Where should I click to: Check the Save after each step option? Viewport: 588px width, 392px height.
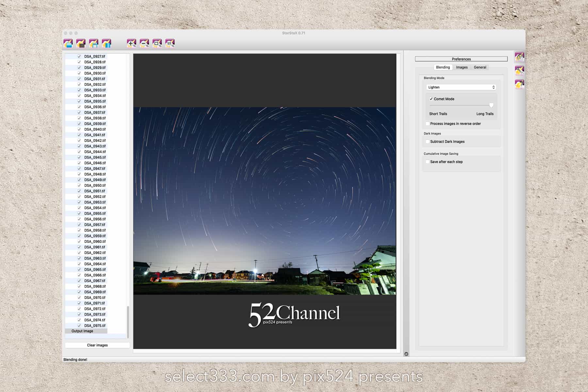pyautogui.click(x=428, y=162)
